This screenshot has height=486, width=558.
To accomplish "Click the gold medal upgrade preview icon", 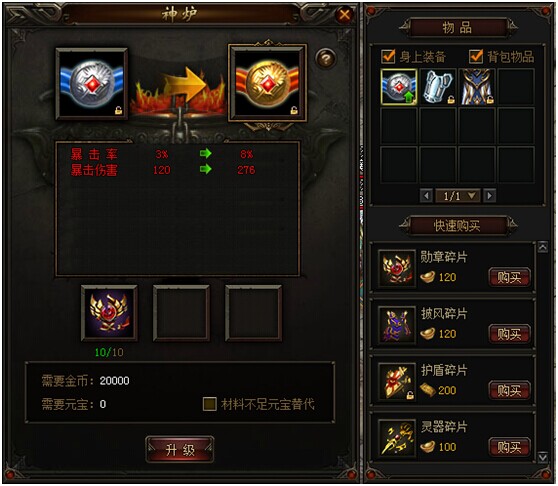I will [267, 83].
